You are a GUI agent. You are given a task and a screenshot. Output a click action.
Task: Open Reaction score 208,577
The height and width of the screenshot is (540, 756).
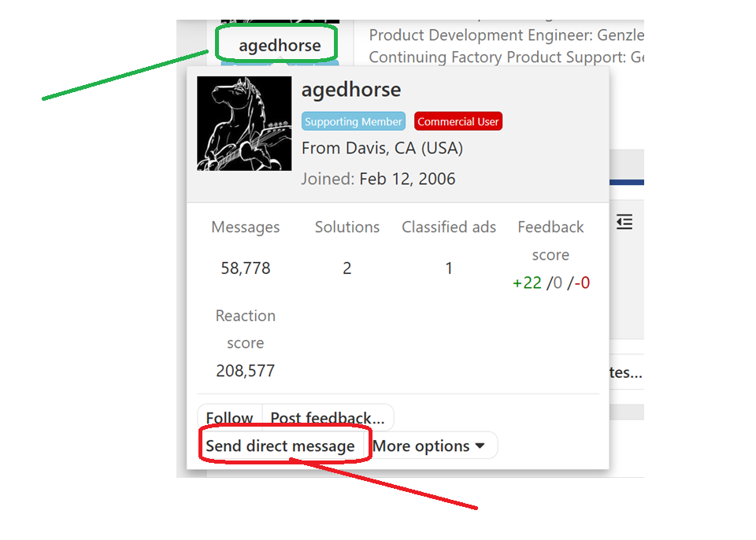(246, 371)
